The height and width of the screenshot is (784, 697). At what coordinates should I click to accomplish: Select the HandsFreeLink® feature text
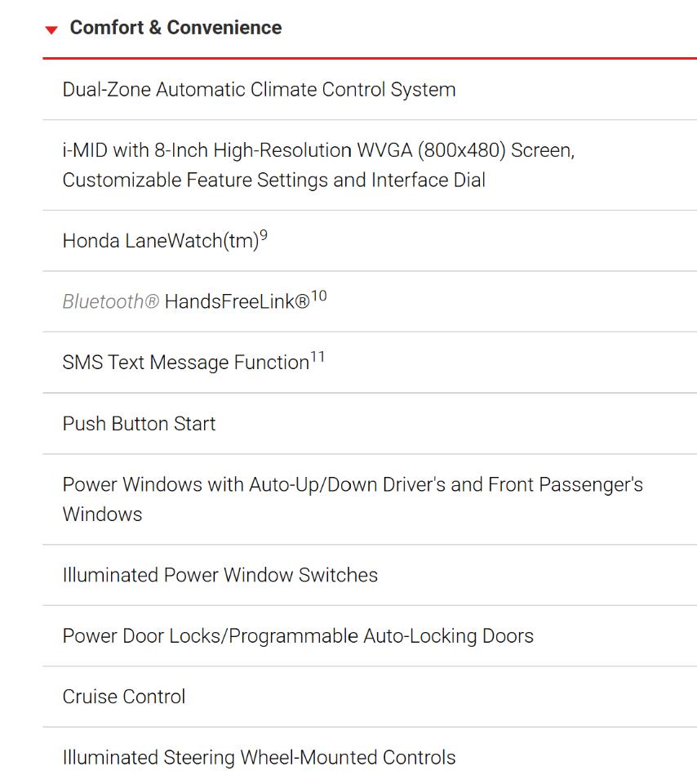[x=238, y=301]
